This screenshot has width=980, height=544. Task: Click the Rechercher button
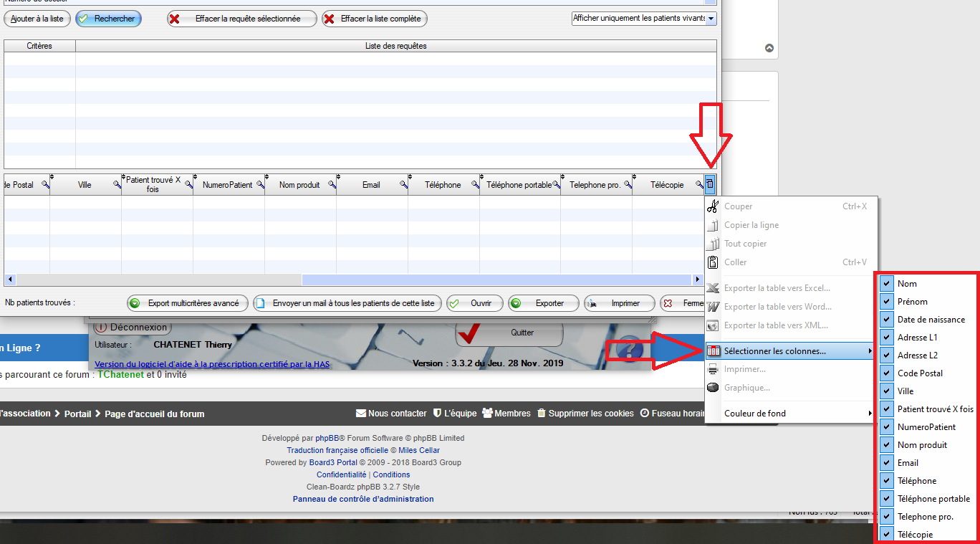(x=108, y=19)
